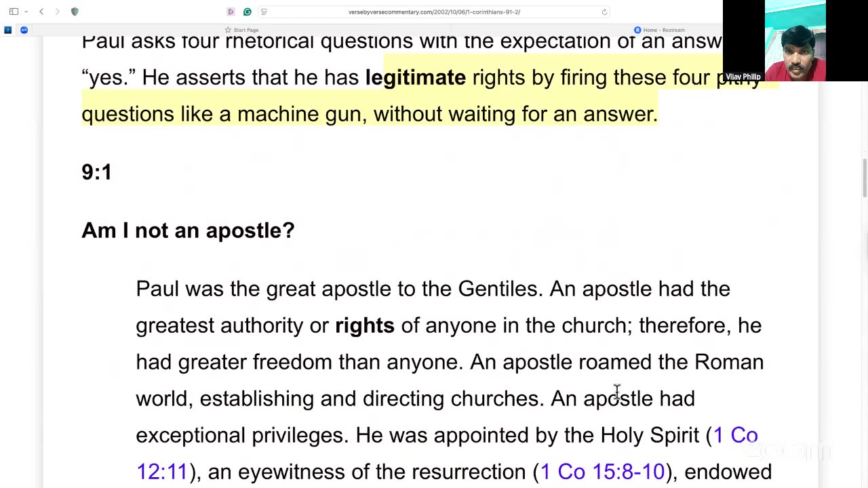
Task: Open the pinned Zoom tab
Action: coord(24,30)
